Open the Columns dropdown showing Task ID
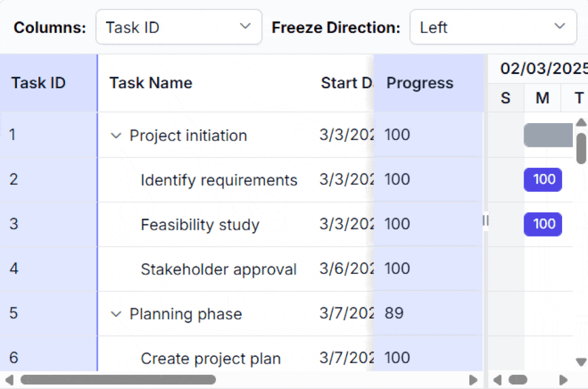The height and width of the screenshot is (389, 588). 178,27
